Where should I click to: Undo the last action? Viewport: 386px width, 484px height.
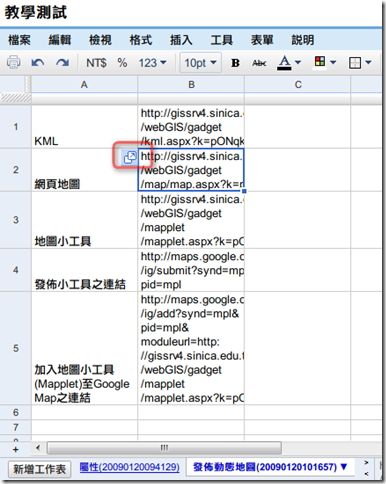click(x=38, y=62)
